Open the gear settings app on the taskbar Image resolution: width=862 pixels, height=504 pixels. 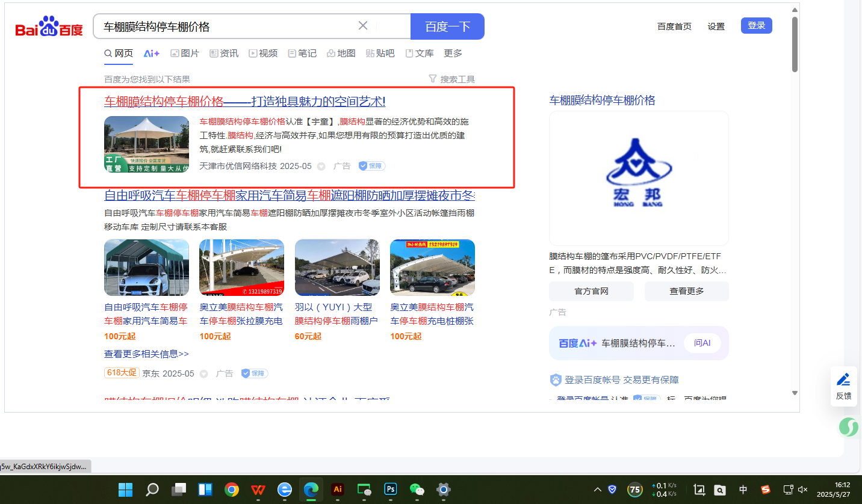[x=444, y=490]
